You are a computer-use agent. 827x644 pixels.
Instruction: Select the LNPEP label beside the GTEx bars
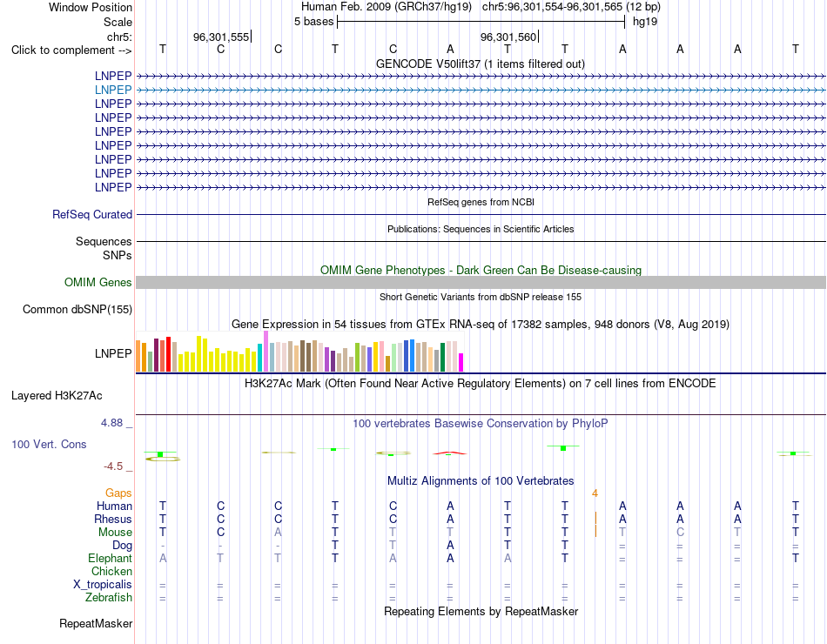click(113, 353)
